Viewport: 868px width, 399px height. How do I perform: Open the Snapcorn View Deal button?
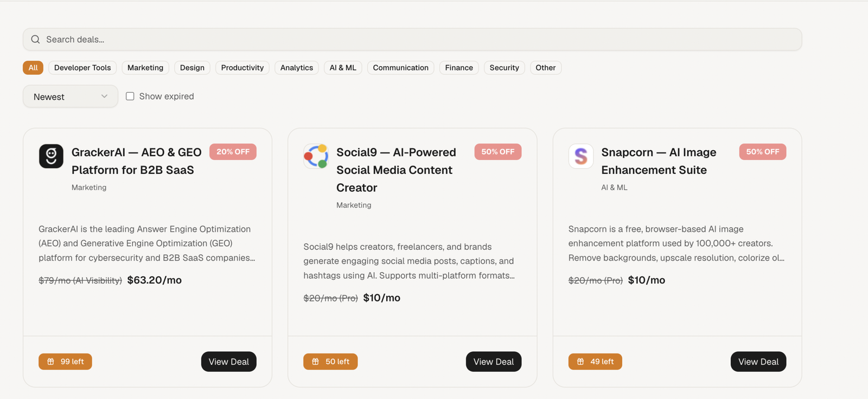point(758,362)
